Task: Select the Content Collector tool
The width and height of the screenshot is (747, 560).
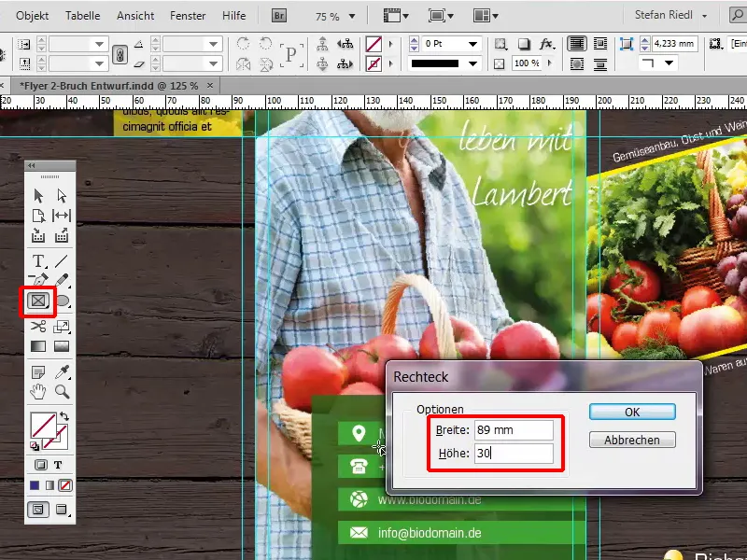Action: pyautogui.click(x=38, y=235)
